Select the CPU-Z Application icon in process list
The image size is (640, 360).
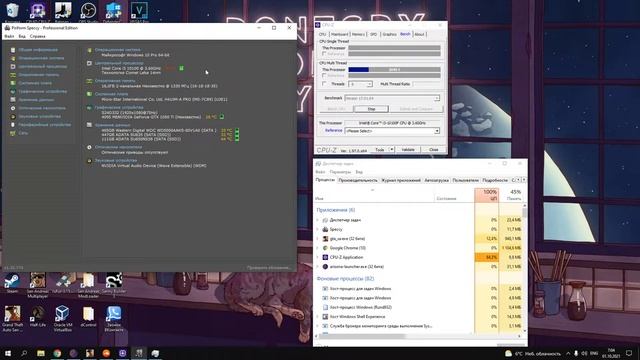(325, 257)
